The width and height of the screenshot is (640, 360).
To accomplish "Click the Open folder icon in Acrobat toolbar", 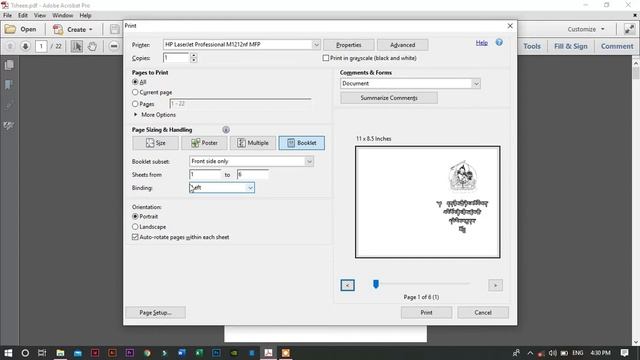I will [10, 29].
